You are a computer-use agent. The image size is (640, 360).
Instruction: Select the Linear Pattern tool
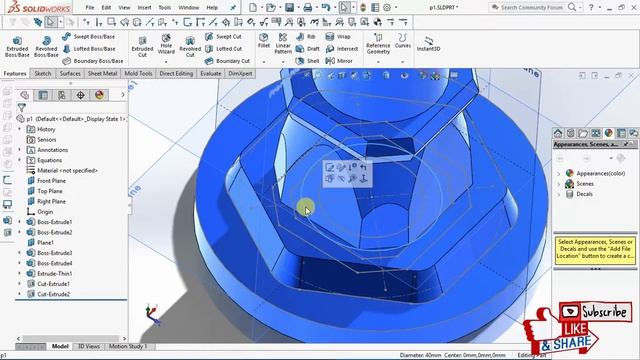click(x=283, y=44)
